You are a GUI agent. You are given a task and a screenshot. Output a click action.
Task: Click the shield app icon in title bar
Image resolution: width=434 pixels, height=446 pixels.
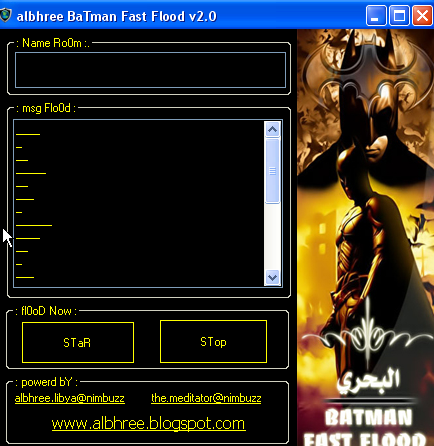coord(5,16)
